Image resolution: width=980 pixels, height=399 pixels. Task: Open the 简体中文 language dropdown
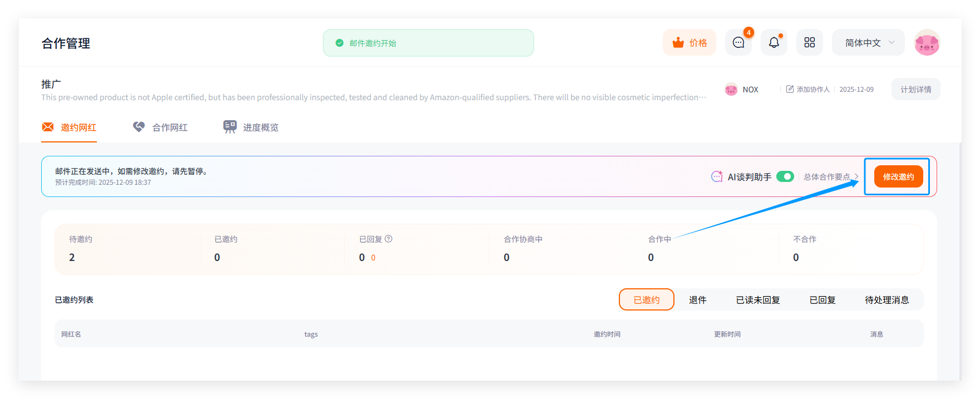click(868, 43)
